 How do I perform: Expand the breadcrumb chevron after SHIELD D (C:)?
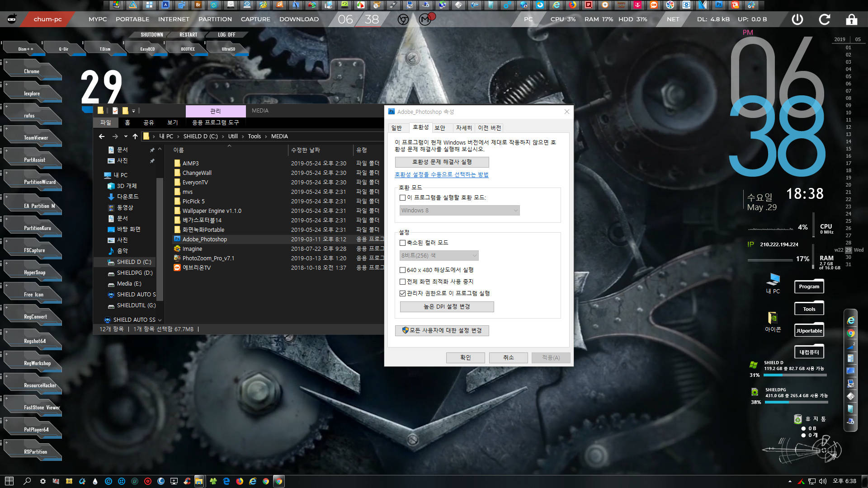pyautogui.click(x=223, y=136)
